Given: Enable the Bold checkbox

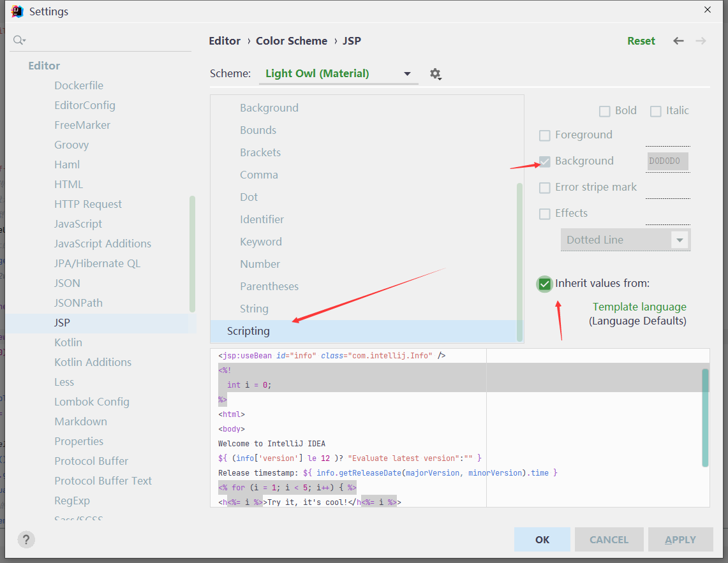Looking at the screenshot, I should [604, 111].
